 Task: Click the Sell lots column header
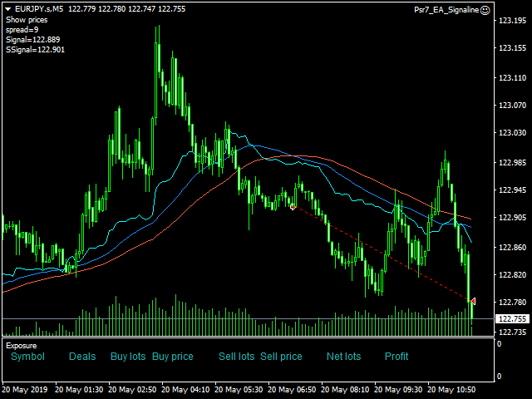click(x=236, y=357)
